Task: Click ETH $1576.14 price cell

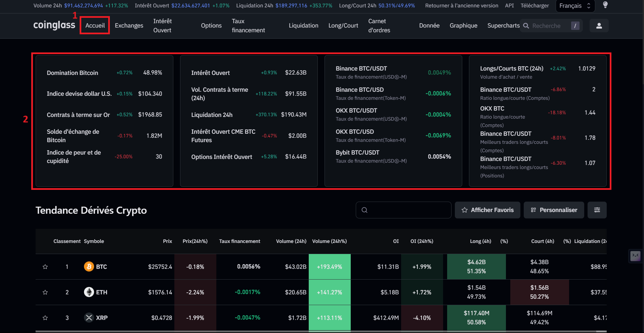Action: 160,292
